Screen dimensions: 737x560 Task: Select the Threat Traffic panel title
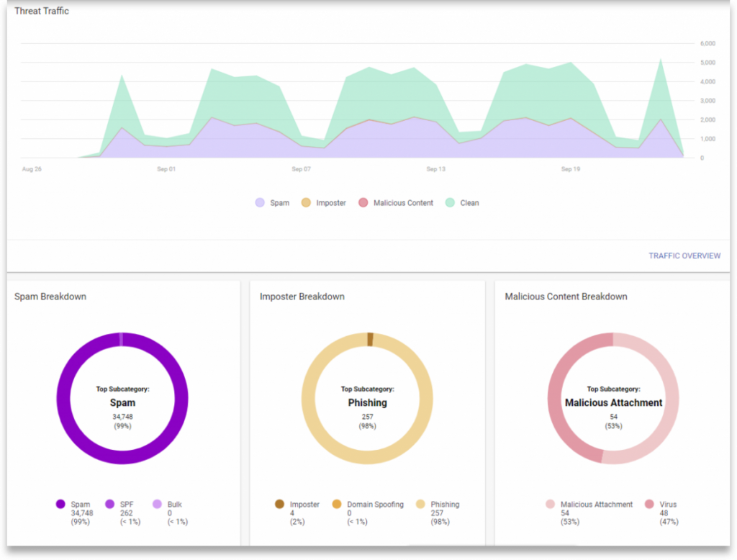[x=42, y=11]
